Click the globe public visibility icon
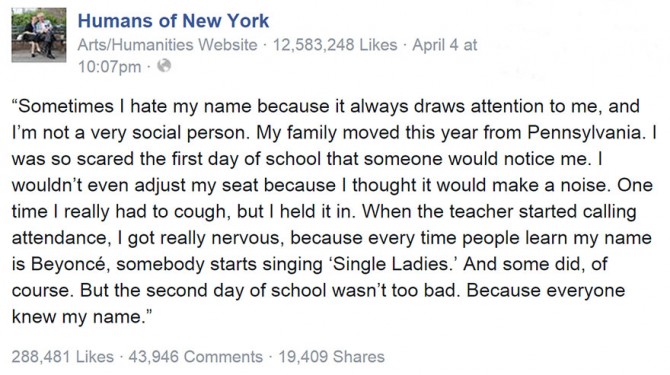This screenshot has width=670, height=375. tap(164, 66)
